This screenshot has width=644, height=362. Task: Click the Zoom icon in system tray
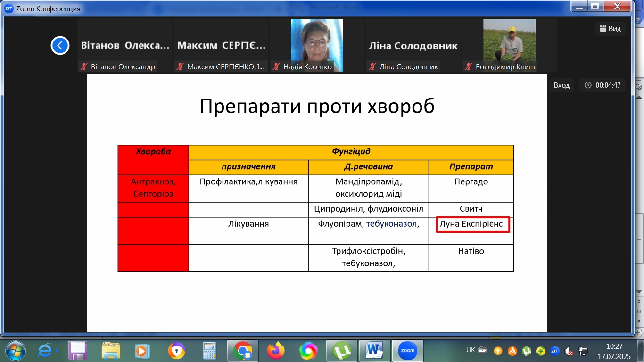(555, 351)
